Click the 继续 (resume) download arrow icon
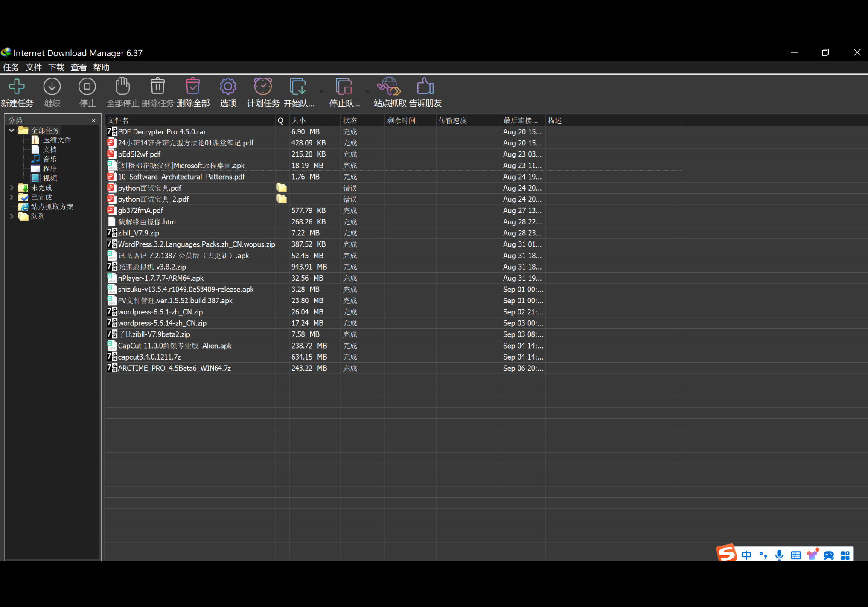 coord(52,87)
